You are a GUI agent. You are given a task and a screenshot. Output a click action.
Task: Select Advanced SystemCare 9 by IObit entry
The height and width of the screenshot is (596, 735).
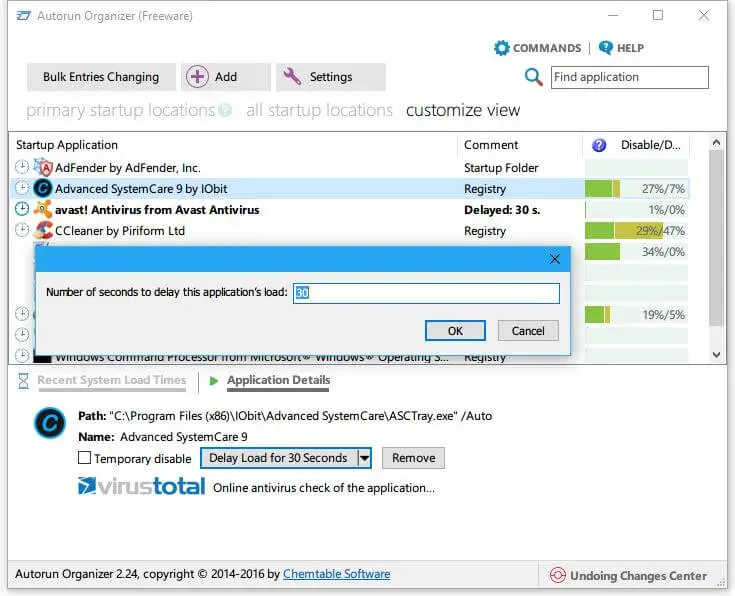coord(141,189)
